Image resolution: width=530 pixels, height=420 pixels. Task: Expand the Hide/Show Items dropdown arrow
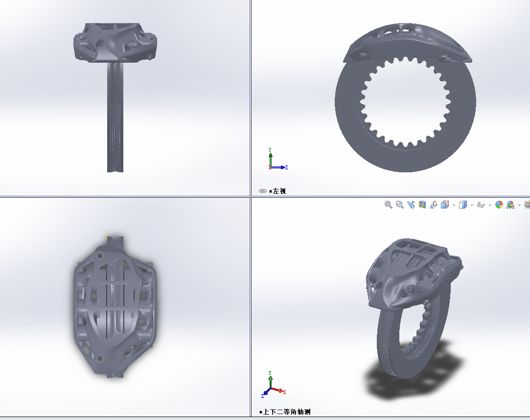tap(490, 205)
